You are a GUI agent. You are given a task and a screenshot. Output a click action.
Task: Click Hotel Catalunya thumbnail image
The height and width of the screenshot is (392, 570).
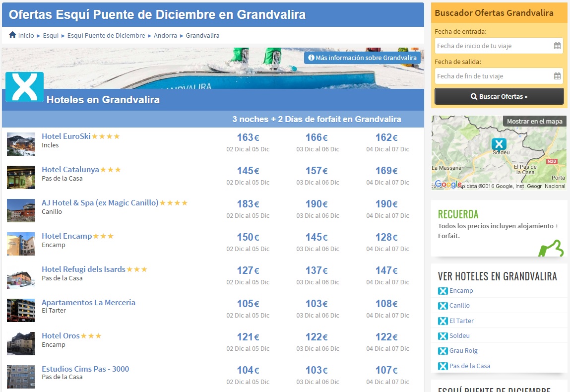pos(21,177)
